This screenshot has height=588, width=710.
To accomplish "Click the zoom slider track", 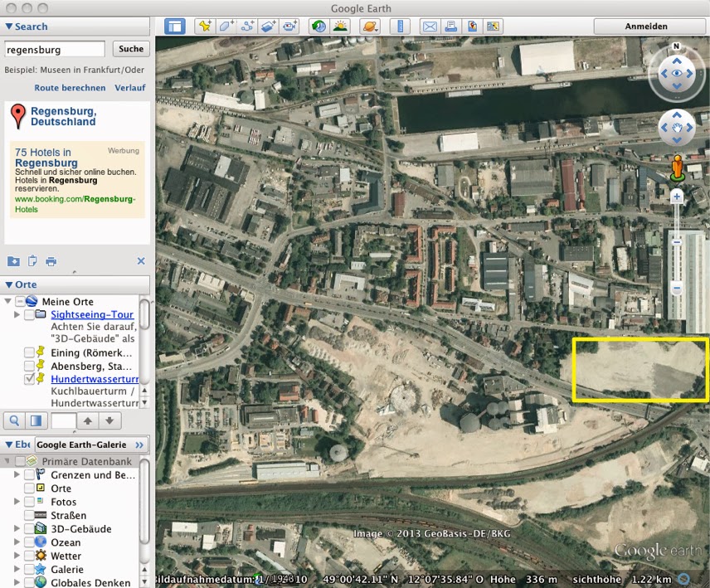I will (x=677, y=241).
